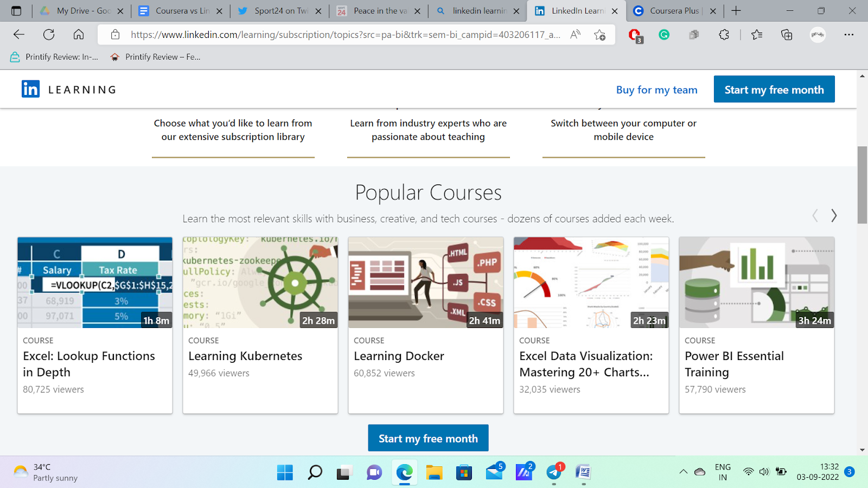Open the Favorites list
This screenshot has height=488, width=868.
pyautogui.click(x=757, y=35)
